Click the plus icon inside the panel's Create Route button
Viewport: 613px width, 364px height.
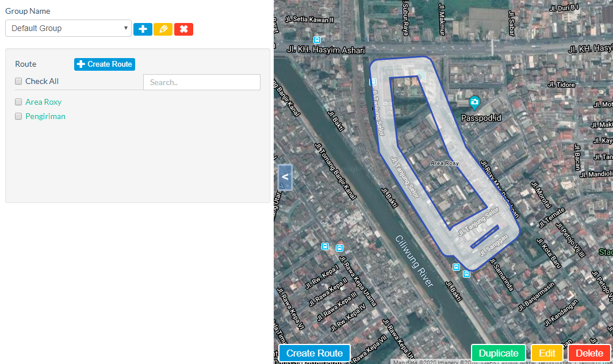81,64
